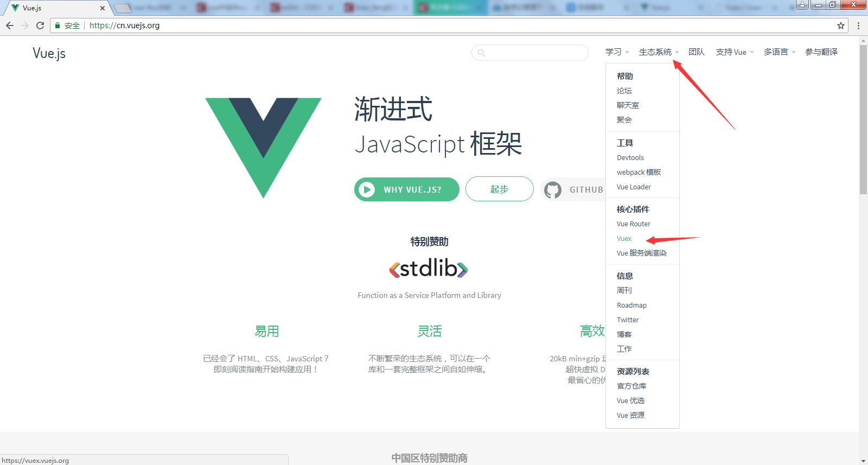Click the Vue.js site title
The image size is (868, 465).
(49, 53)
